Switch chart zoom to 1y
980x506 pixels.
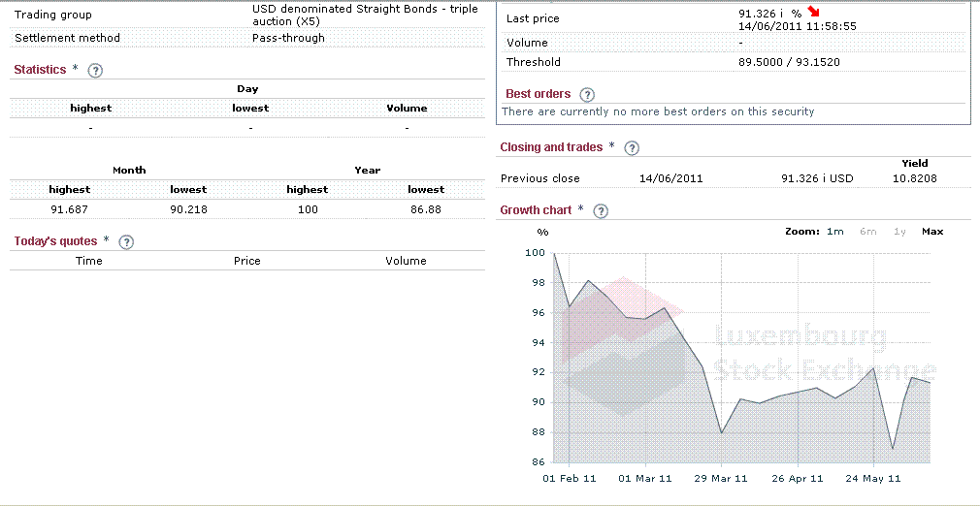pyautogui.click(x=899, y=232)
